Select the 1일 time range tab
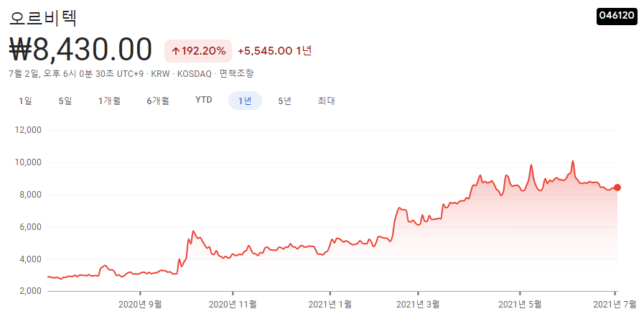Viewport: 644px width, 319px height. [x=25, y=101]
